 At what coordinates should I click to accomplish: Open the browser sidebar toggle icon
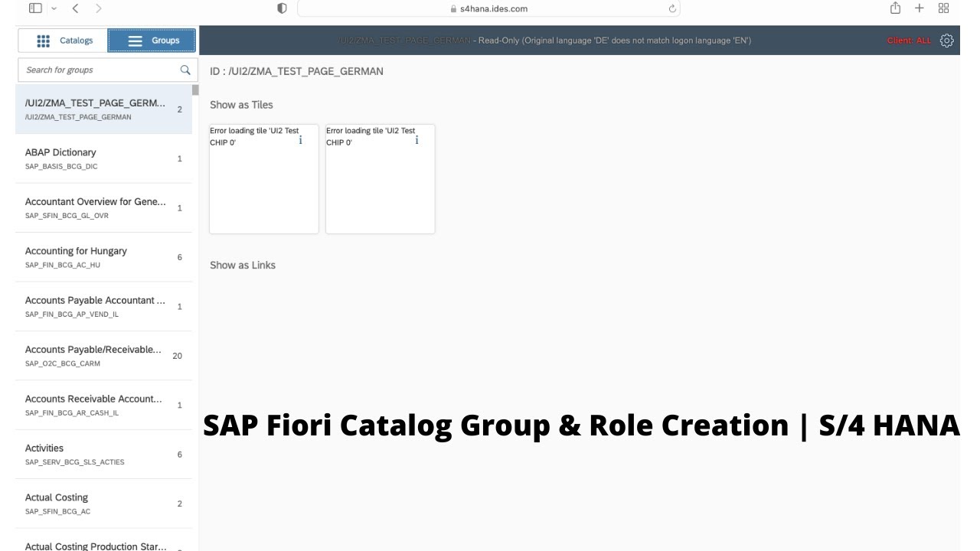[35, 8]
